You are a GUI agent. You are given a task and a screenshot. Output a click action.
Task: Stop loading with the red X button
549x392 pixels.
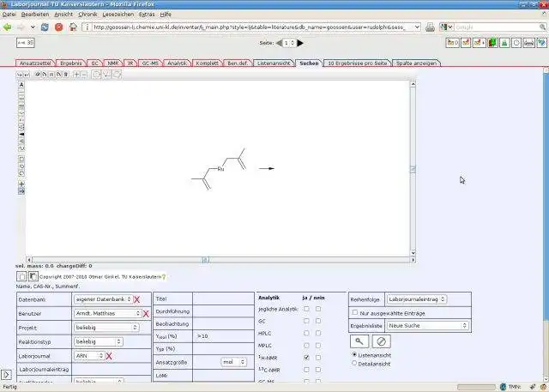[x=59, y=27]
